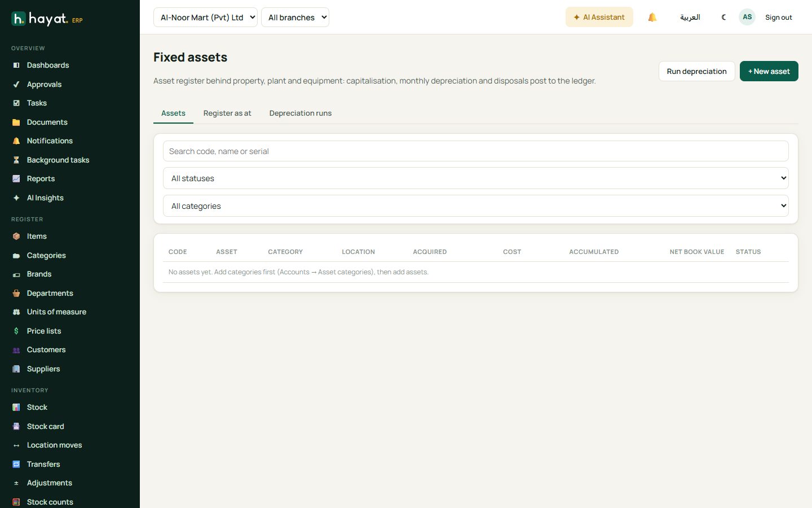Expand the All statuses filter
Viewport: 812px width, 508px height.
(476, 178)
